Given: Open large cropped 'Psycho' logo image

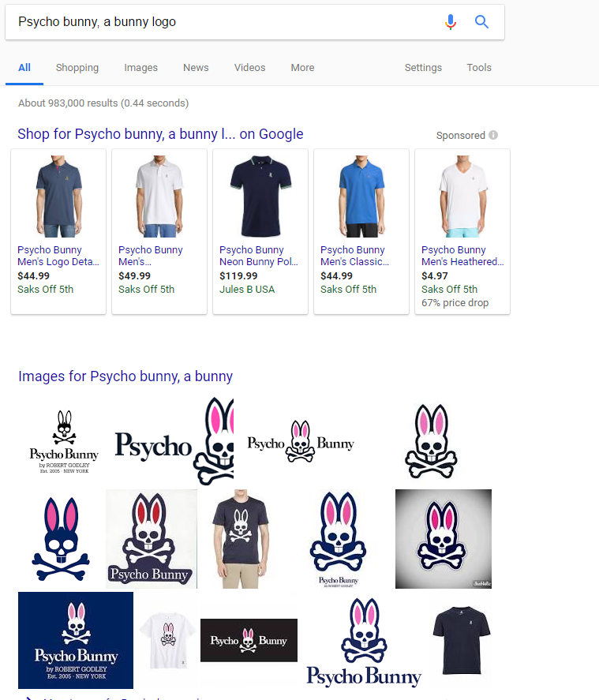Looking at the screenshot, I should coord(174,441).
